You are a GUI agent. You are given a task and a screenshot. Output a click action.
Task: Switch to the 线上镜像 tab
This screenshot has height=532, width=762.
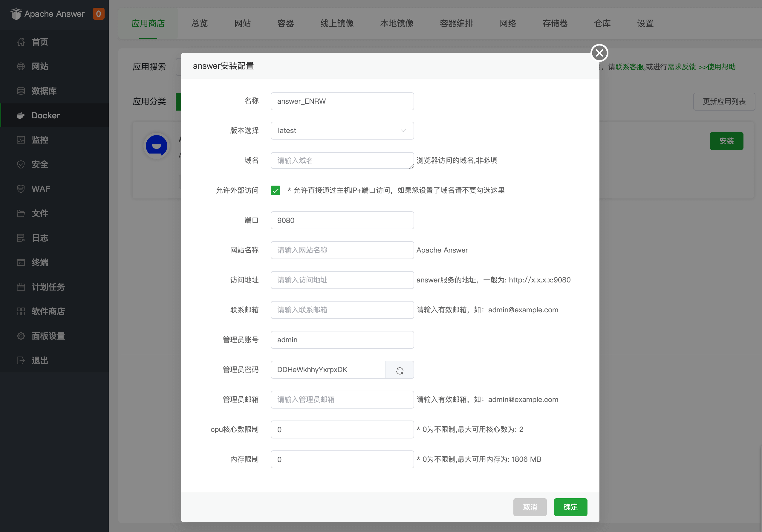[337, 24]
